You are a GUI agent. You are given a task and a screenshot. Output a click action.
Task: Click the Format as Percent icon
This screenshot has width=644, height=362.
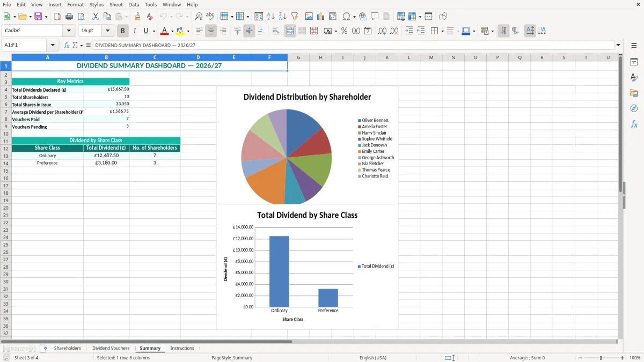[x=344, y=31]
